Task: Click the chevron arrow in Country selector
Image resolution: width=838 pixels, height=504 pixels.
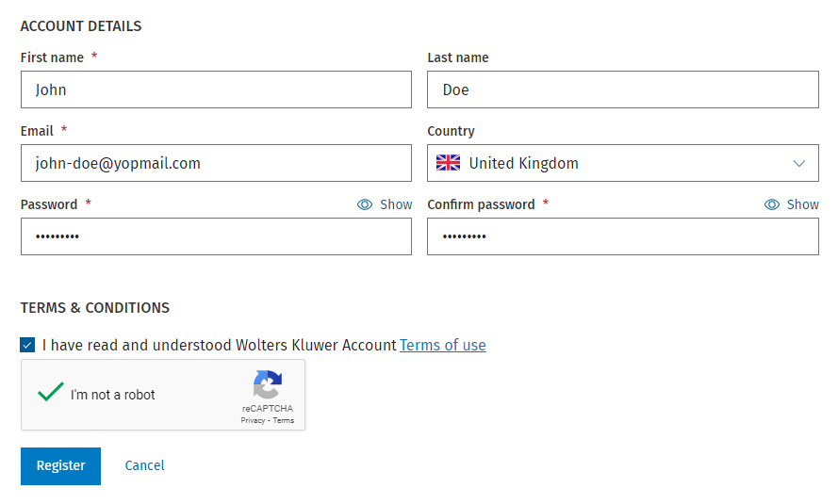Action: click(799, 163)
